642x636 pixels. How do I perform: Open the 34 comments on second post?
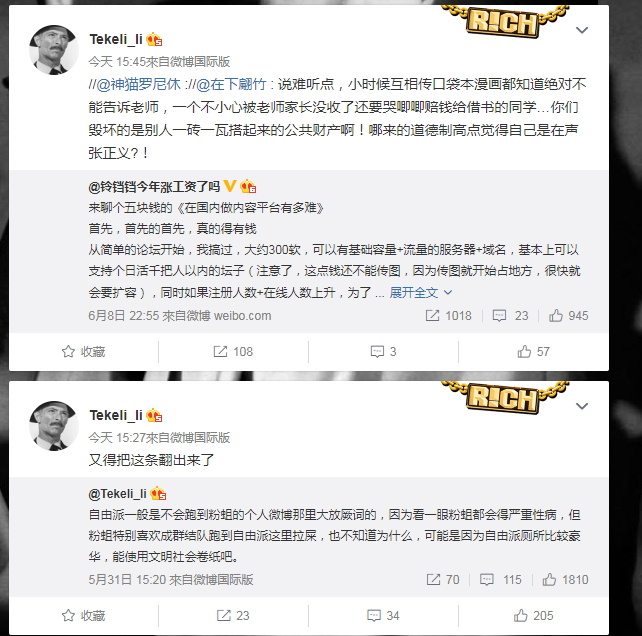383,616
